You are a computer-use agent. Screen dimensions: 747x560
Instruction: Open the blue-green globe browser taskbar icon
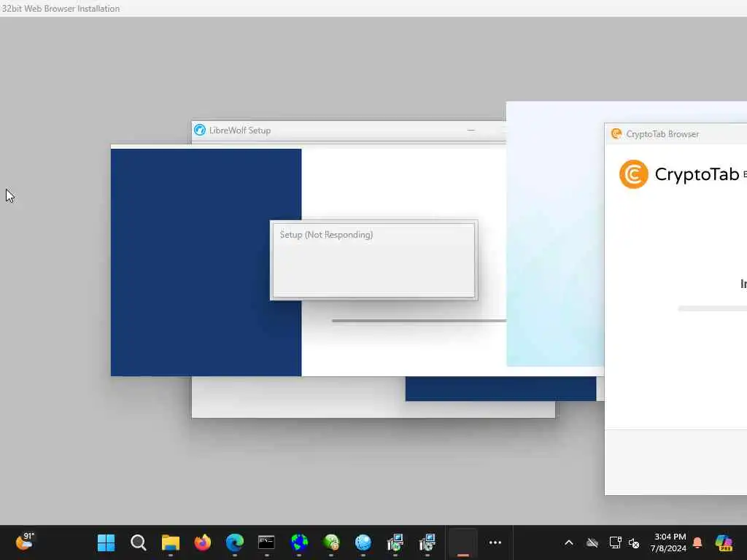tap(299, 542)
